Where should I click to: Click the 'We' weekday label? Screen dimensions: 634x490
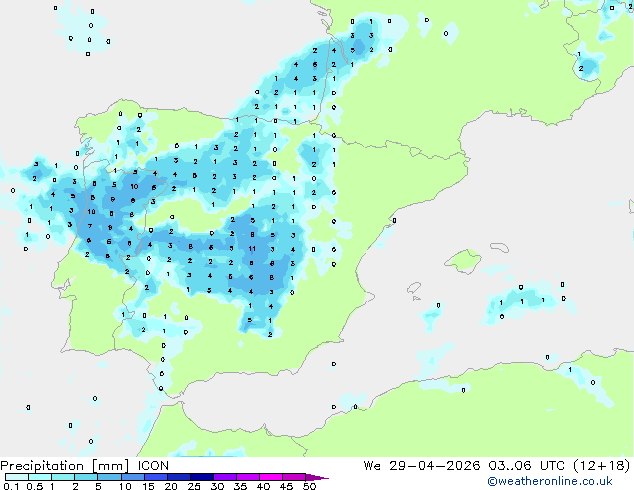click(372, 466)
